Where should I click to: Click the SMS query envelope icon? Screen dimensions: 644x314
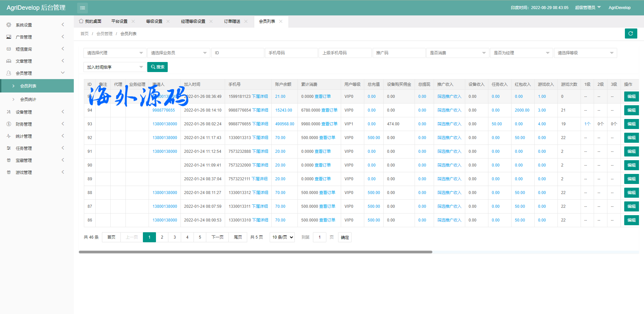tap(9, 49)
